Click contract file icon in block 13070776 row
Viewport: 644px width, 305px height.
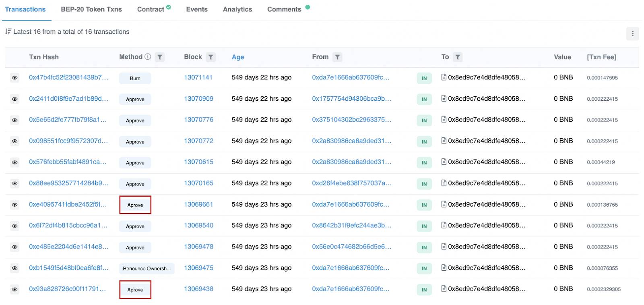[x=444, y=119]
